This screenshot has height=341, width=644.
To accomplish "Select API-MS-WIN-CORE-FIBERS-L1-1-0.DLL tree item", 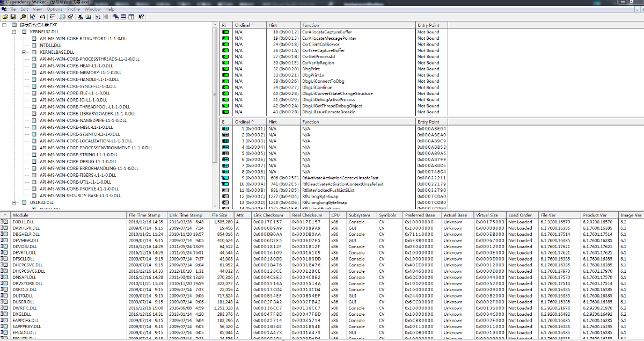I will pyautogui.click(x=78, y=175).
